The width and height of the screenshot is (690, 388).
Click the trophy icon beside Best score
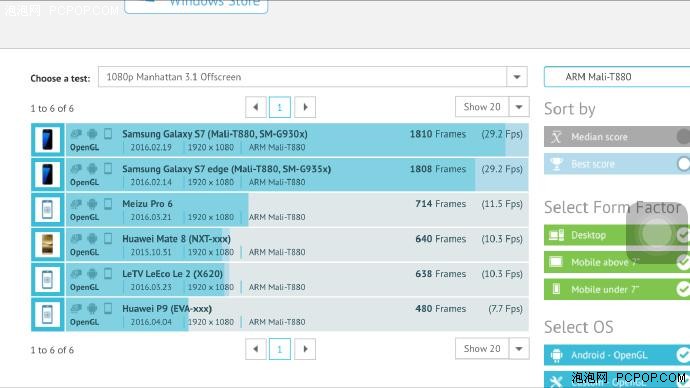[556, 164]
